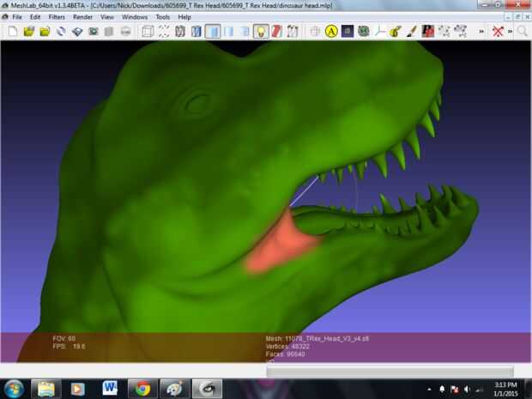This screenshot has width=532, height=399.
Task: Reload the mesh with circular arrows icon
Action: [x=61, y=32]
